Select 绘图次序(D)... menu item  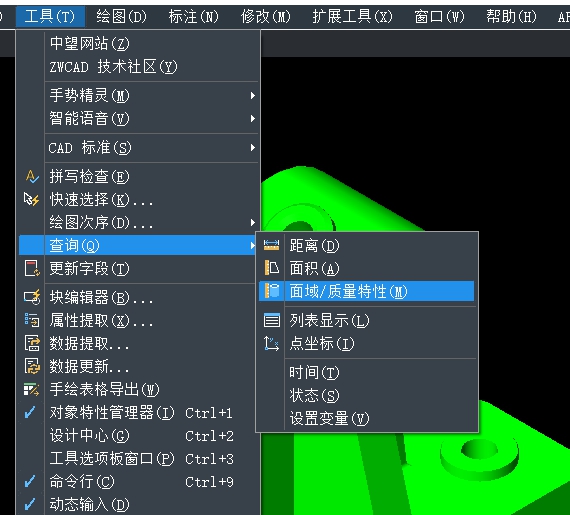(139, 222)
